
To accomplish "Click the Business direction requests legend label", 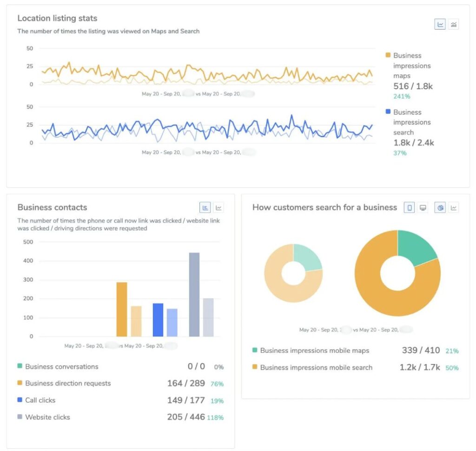I will (x=68, y=383).
